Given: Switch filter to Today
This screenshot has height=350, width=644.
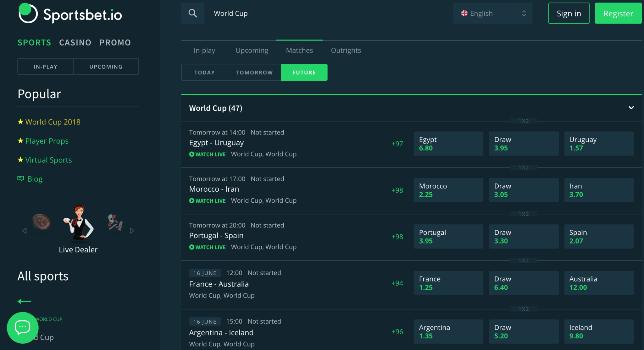Looking at the screenshot, I should pos(204,73).
